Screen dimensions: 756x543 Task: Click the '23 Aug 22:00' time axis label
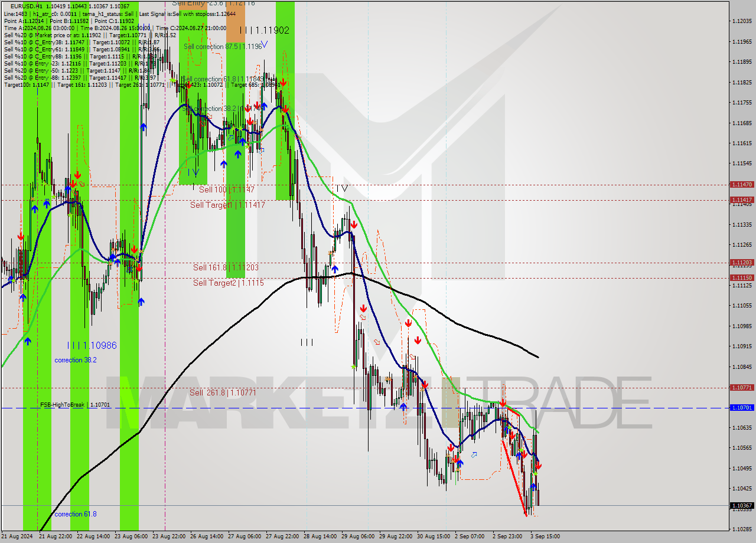169,537
